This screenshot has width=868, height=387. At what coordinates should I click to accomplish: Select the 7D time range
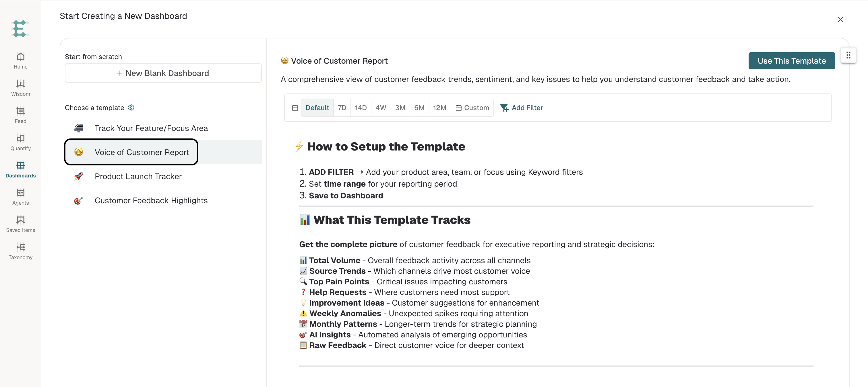pos(342,108)
